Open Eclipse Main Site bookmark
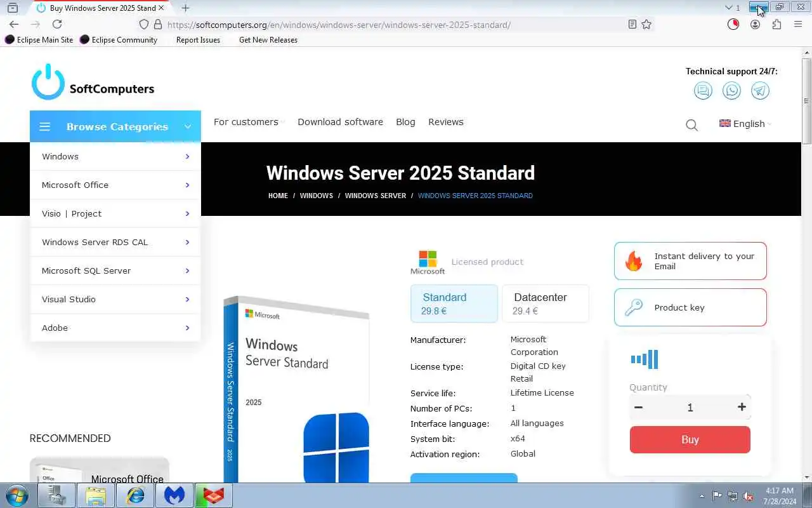 click(39, 39)
